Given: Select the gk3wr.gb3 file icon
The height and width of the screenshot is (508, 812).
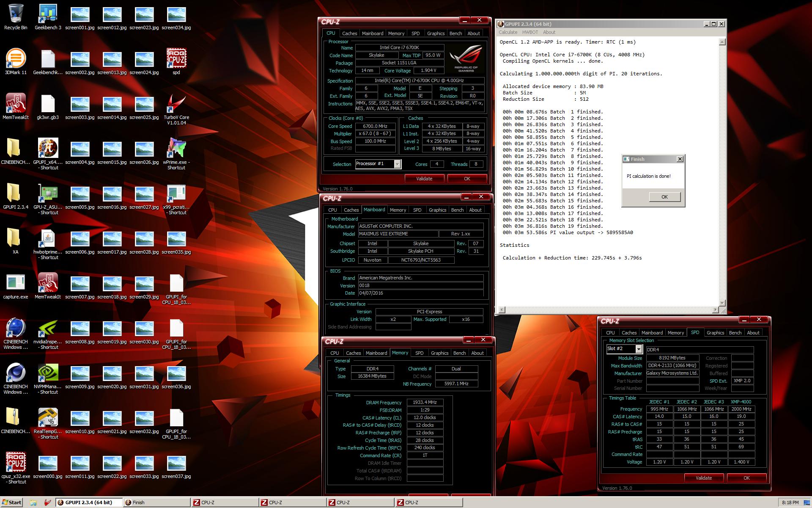Looking at the screenshot, I should 48,107.
